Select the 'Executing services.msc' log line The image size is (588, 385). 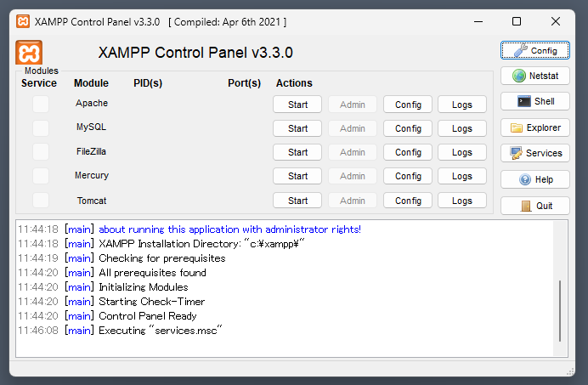click(x=120, y=331)
